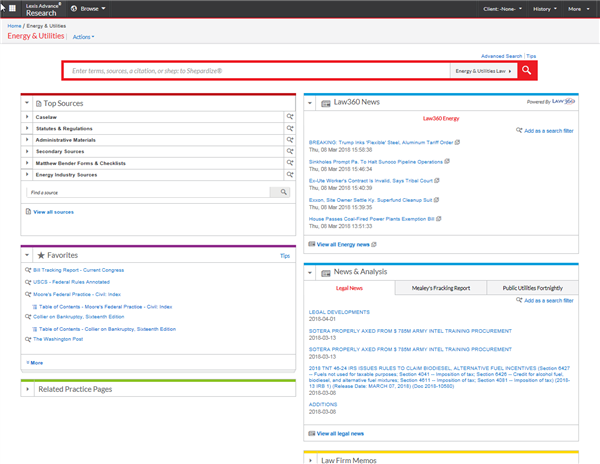This screenshot has width=600, height=464.
Task: Click the news icon beside View all legal news
Action: pyautogui.click(x=312, y=433)
